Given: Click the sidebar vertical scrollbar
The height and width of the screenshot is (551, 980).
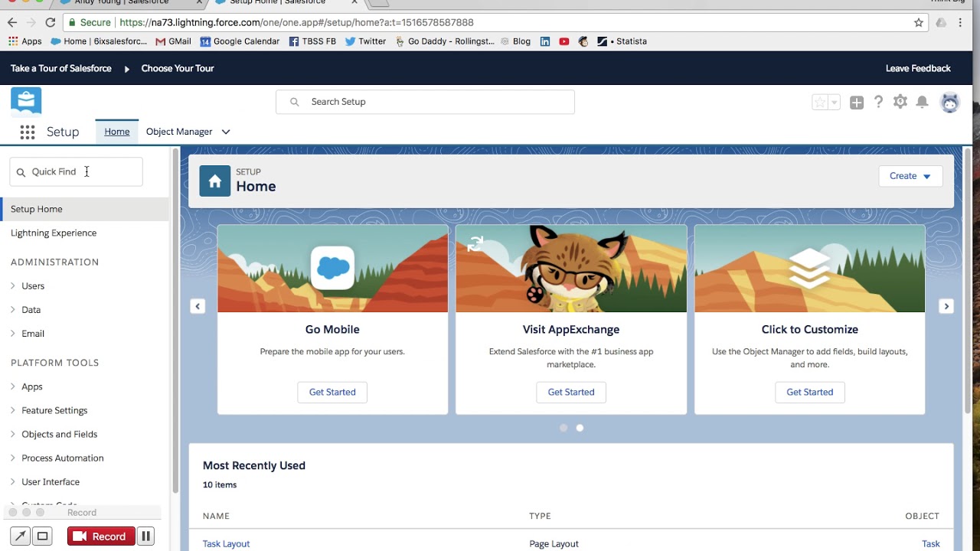Looking at the screenshot, I should click(175, 321).
